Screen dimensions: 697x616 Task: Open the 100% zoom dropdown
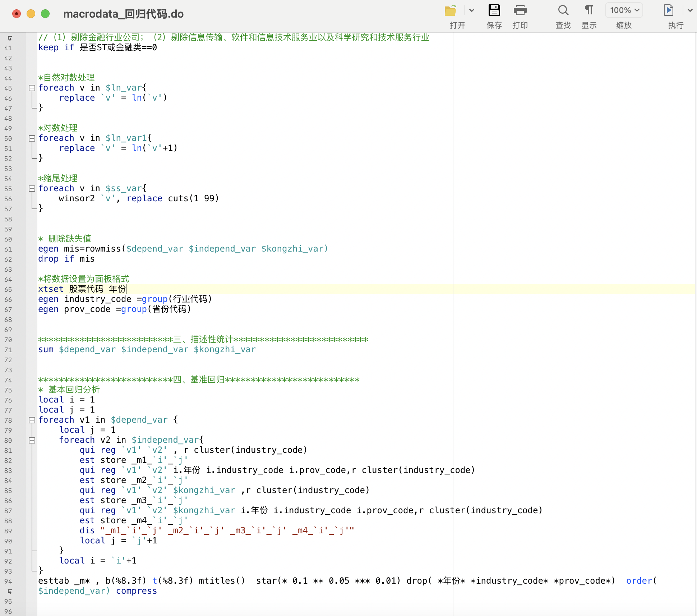point(624,10)
